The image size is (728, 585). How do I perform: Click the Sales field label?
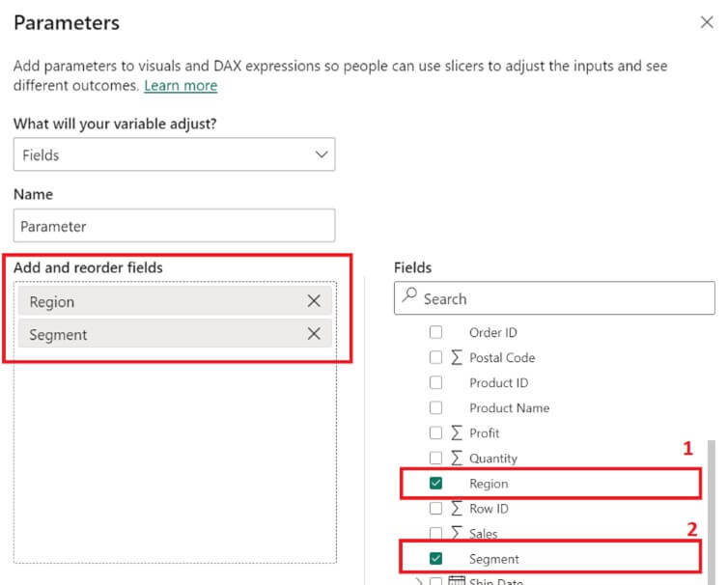click(x=483, y=534)
